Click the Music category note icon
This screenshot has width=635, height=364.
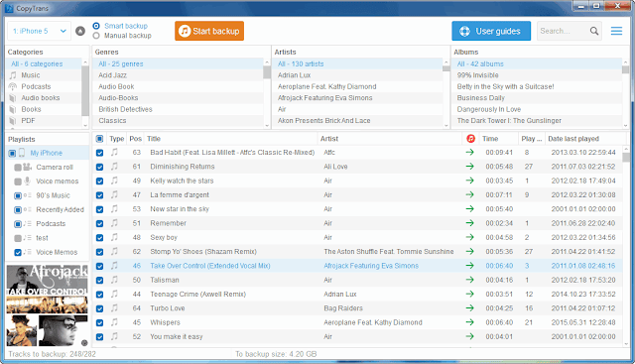(13, 75)
